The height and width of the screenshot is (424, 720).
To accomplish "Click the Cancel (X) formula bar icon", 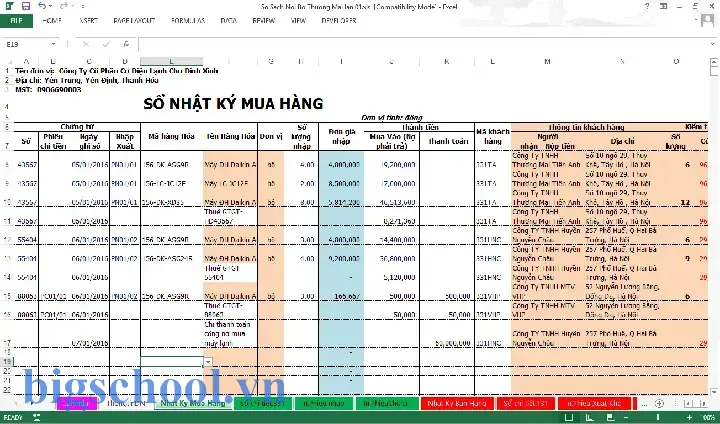I will (86, 44).
